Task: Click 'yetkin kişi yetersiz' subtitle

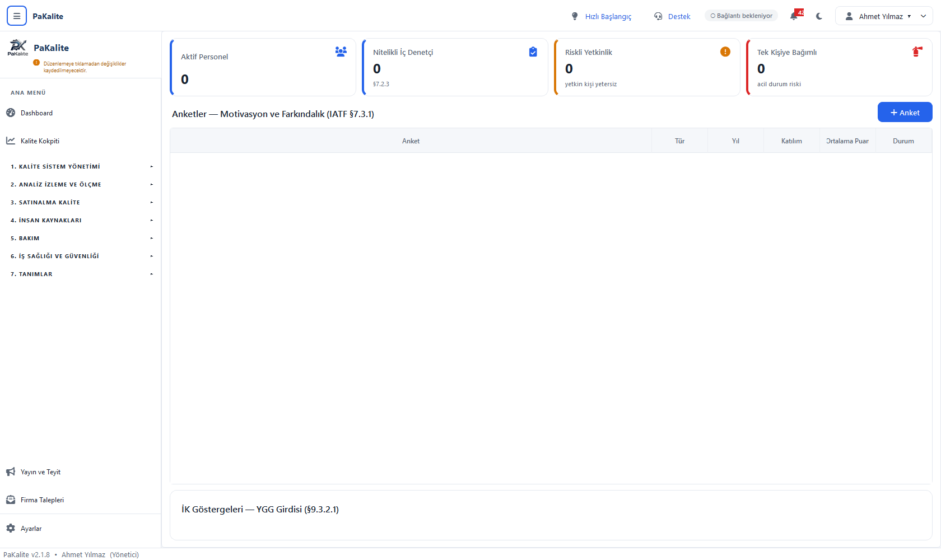Action: click(x=590, y=84)
